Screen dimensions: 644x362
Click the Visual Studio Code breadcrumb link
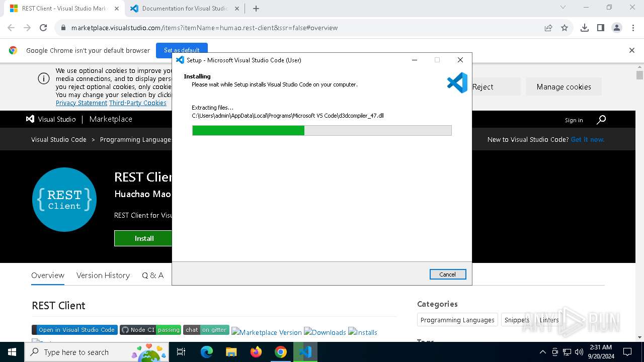click(x=59, y=139)
